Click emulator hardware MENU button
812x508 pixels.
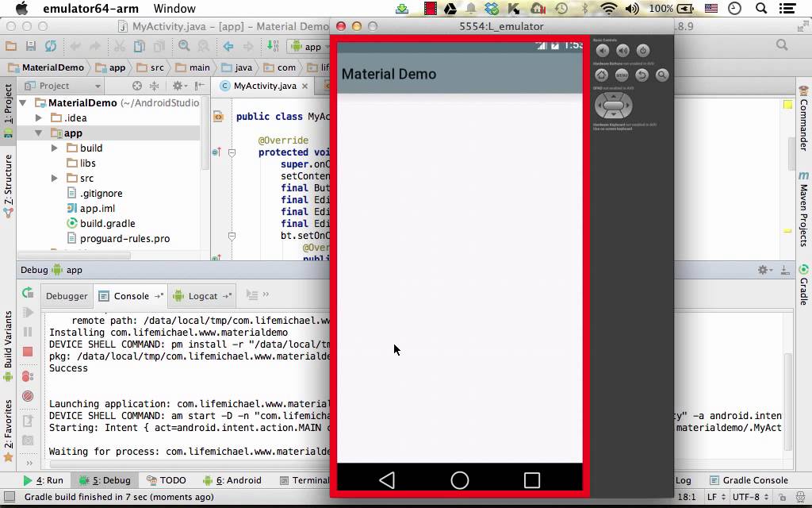click(x=622, y=75)
